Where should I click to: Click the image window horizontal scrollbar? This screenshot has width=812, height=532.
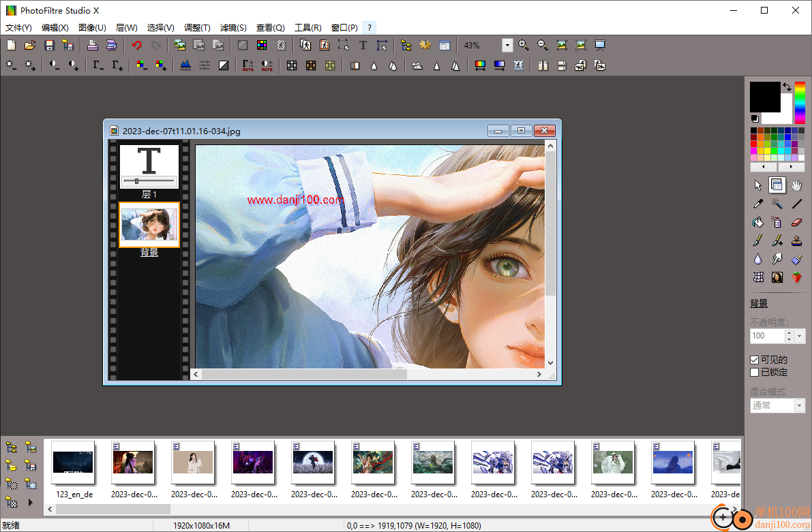point(305,374)
